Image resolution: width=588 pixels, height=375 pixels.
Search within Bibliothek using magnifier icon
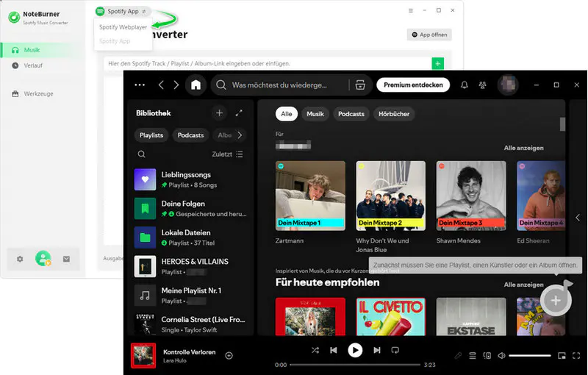coord(141,154)
